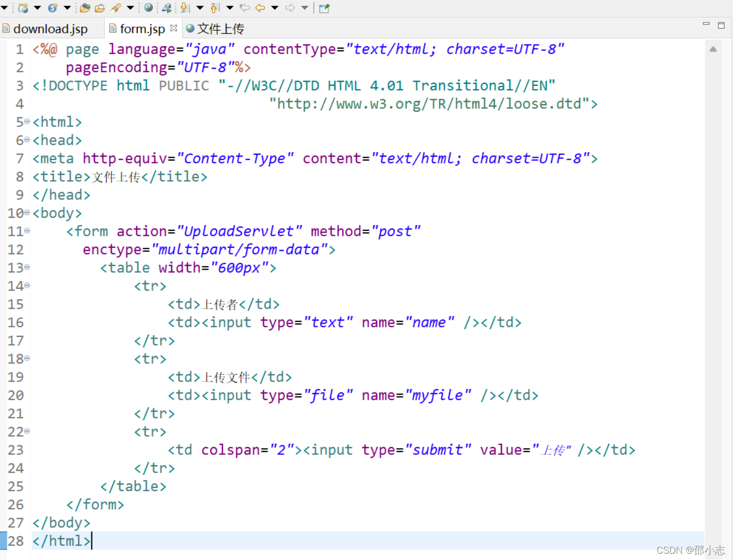Collapse the tr fold on line 14
This screenshot has height=560, width=733.
27,286
